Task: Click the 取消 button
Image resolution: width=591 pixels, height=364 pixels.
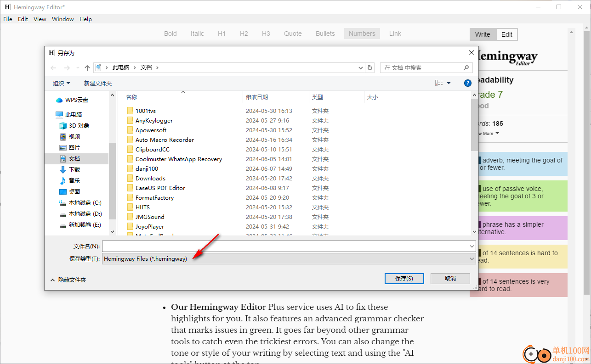Action: 450,278
